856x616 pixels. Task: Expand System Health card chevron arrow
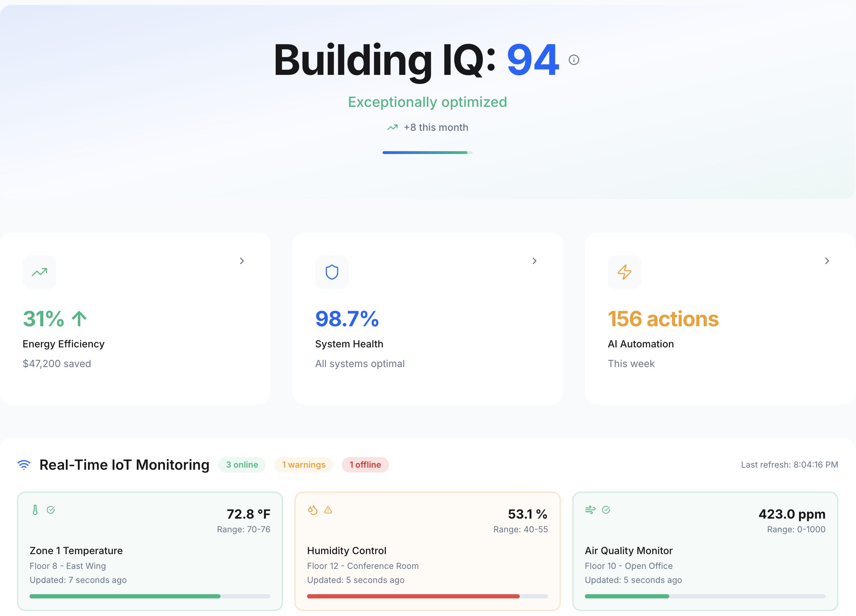point(535,261)
